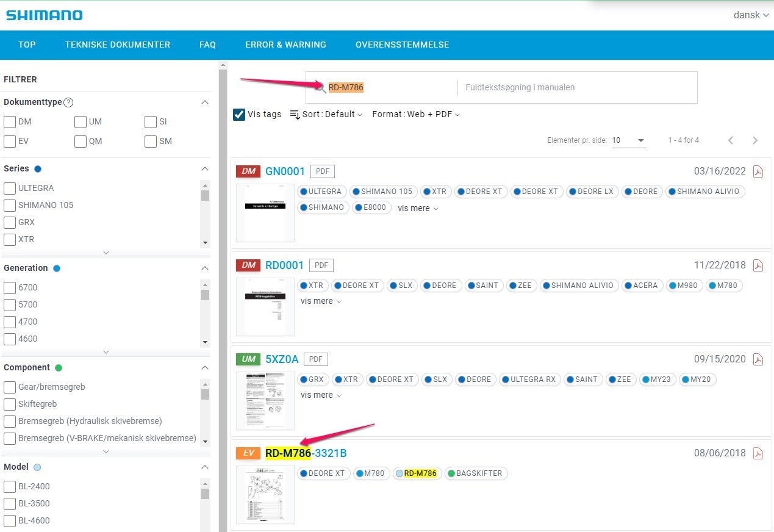Click the Fuldtekstsøgning i manualen field
774x532 pixels.
click(x=577, y=88)
